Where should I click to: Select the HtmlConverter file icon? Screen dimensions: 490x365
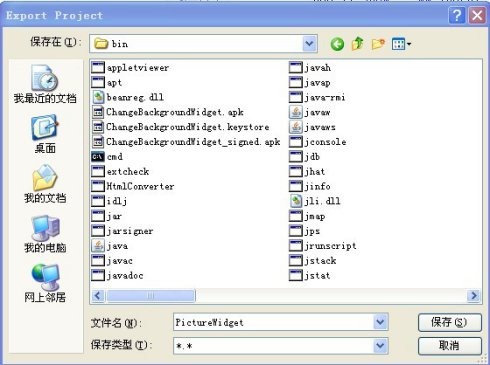tap(98, 186)
